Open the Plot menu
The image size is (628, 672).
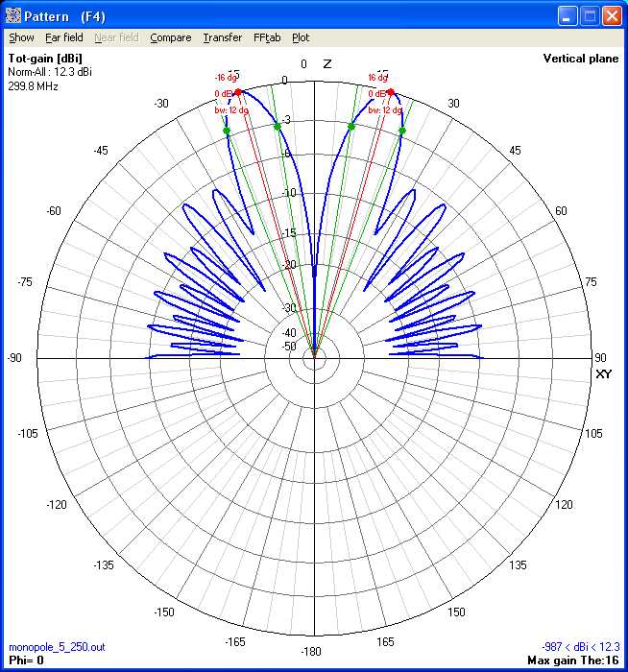tap(301, 37)
